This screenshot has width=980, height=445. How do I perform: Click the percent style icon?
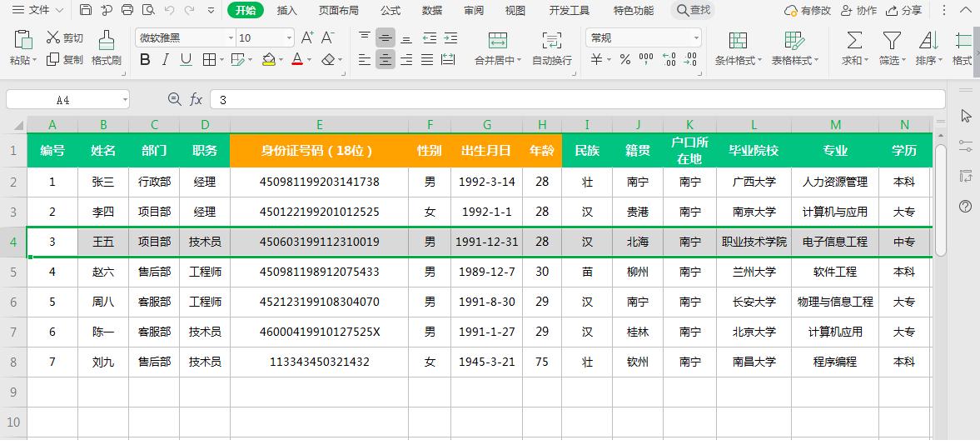pos(625,59)
